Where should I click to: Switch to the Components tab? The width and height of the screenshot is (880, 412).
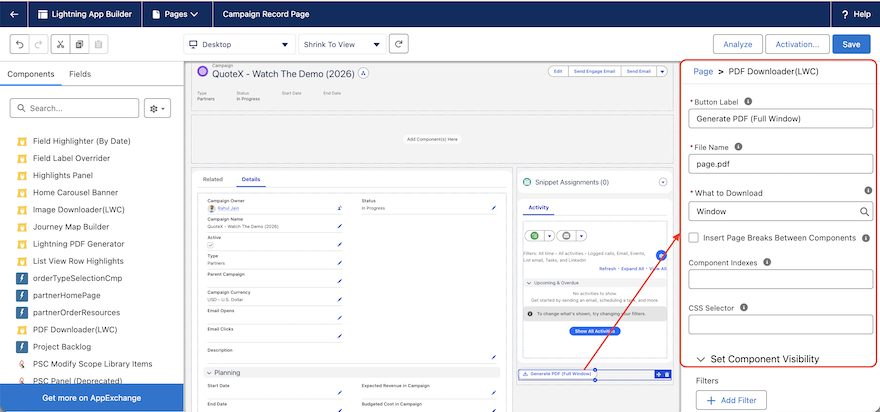coord(31,74)
